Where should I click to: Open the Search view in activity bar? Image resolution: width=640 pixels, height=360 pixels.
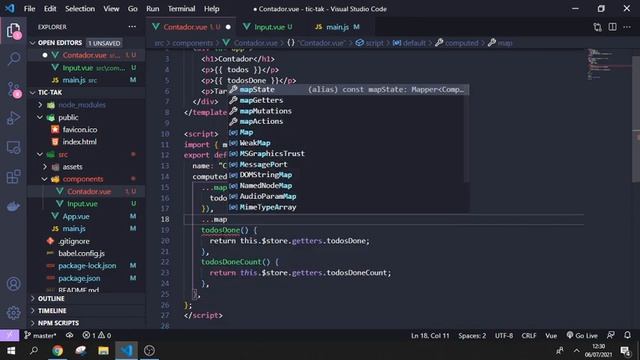pos(13,59)
